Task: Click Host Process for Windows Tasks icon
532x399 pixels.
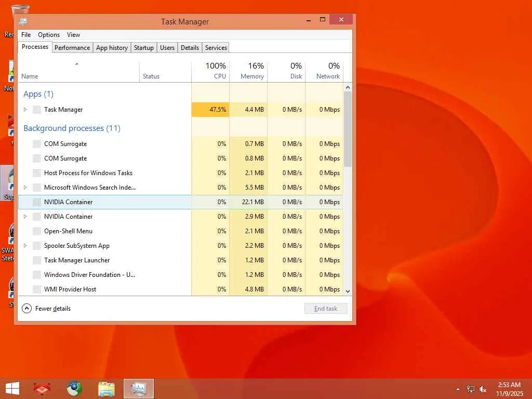Action: pyautogui.click(x=37, y=173)
